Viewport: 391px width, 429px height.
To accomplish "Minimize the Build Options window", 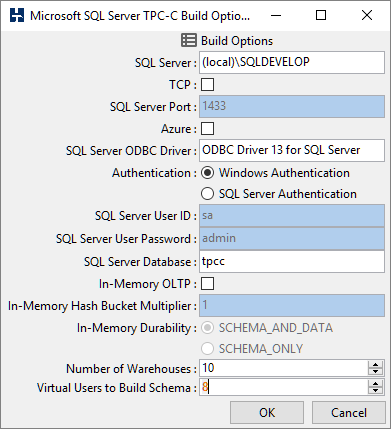I will (x=276, y=15).
